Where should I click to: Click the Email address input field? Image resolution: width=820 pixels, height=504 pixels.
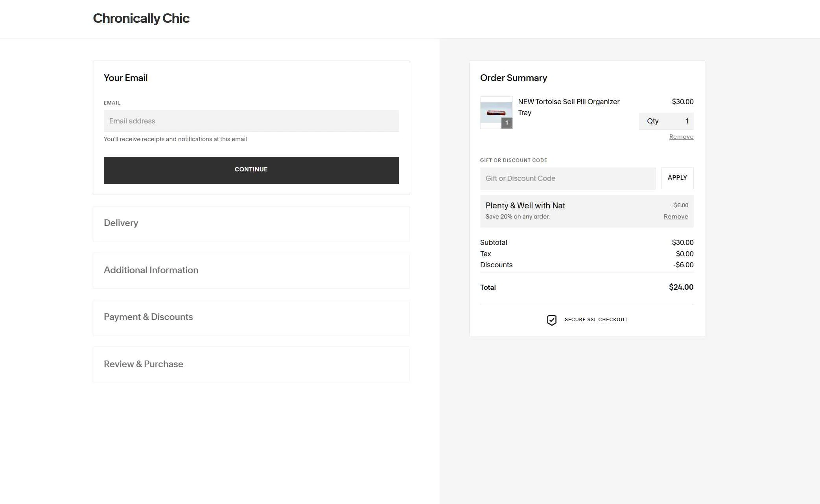pos(251,121)
